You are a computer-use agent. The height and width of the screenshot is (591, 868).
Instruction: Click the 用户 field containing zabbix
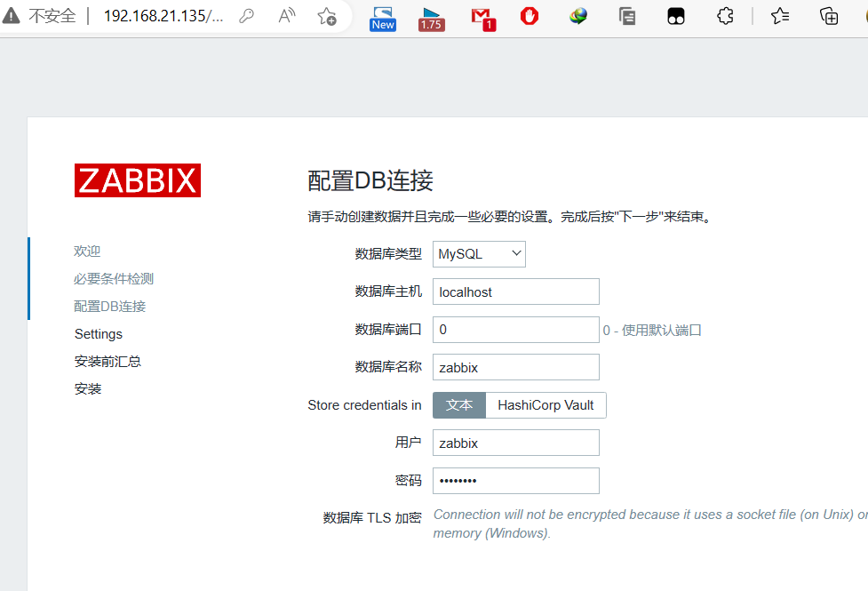[x=516, y=443]
